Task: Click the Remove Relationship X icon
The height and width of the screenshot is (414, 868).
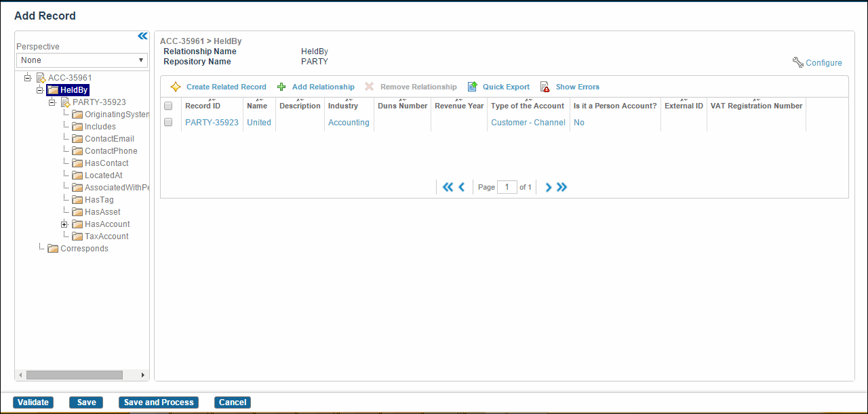Action: (x=370, y=87)
